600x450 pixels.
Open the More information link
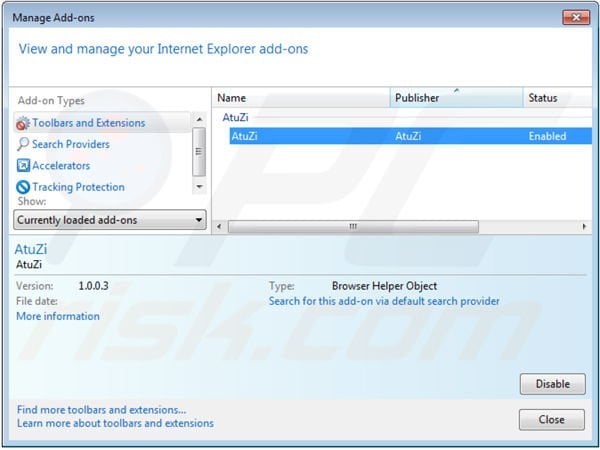coord(58,316)
